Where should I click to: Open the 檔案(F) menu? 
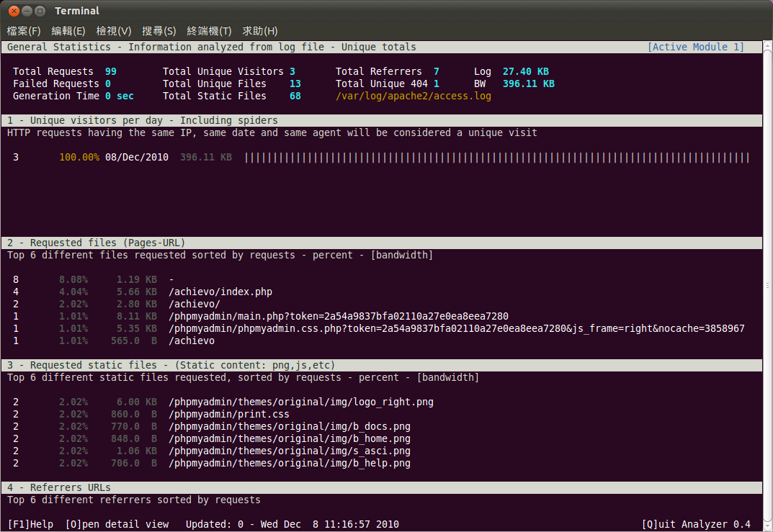[24, 31]
